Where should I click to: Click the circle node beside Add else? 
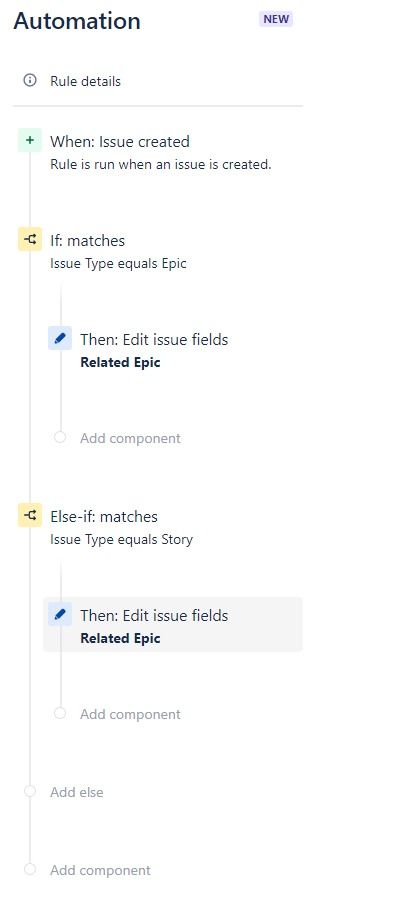point(30,791)
